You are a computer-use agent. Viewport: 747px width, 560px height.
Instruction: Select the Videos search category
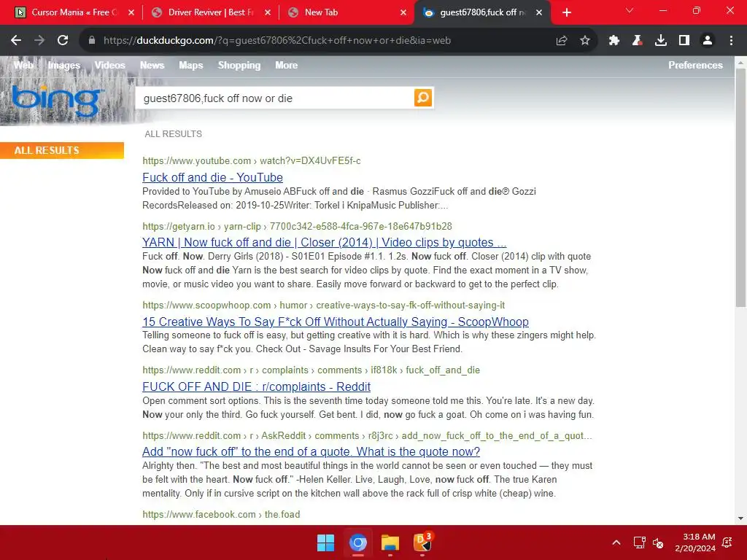point(109,65)
